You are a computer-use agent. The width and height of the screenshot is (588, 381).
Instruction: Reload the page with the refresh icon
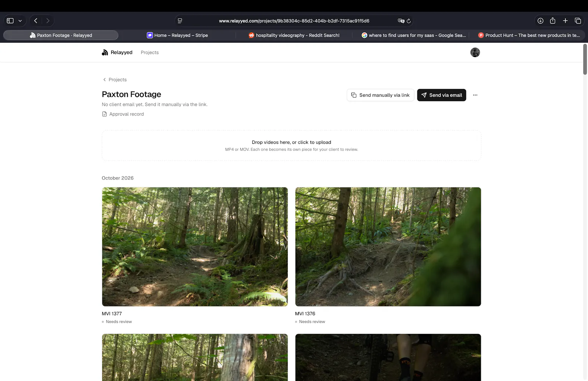(x=409, y=21)
